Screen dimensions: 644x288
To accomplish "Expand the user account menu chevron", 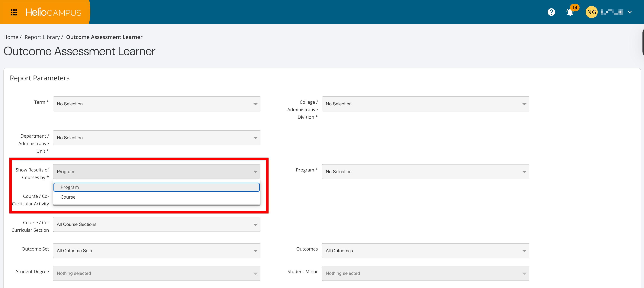I will [630, 12].
